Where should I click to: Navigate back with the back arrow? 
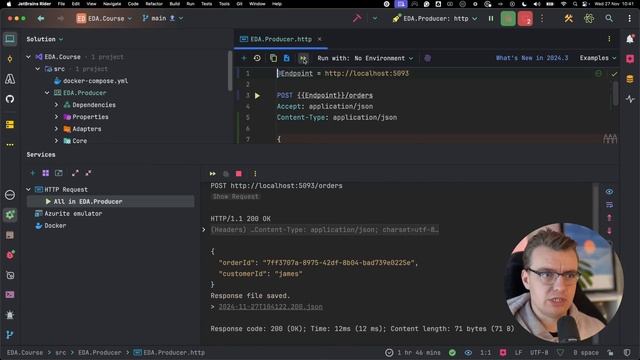click(41, 19)
